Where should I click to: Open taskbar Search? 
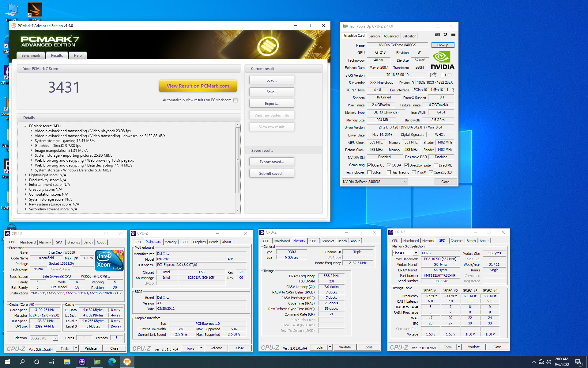[22, 362]
